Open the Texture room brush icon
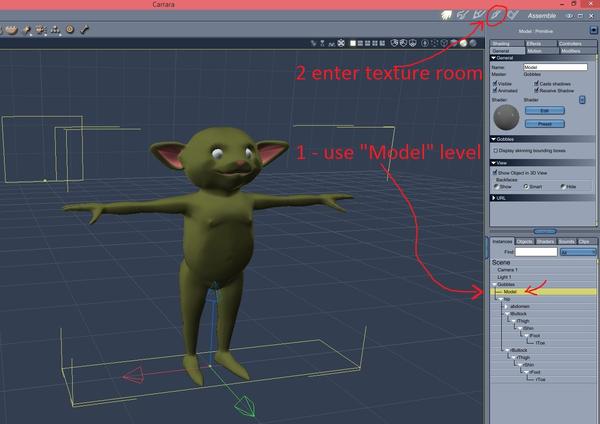This screenshot has height=424, width=600. click(496, 15)
